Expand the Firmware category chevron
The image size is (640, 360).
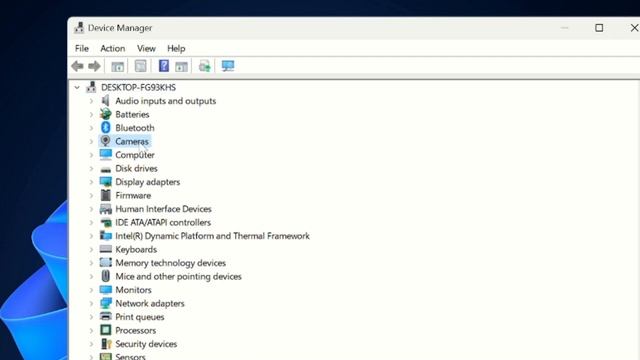click(x=91, y=196)
